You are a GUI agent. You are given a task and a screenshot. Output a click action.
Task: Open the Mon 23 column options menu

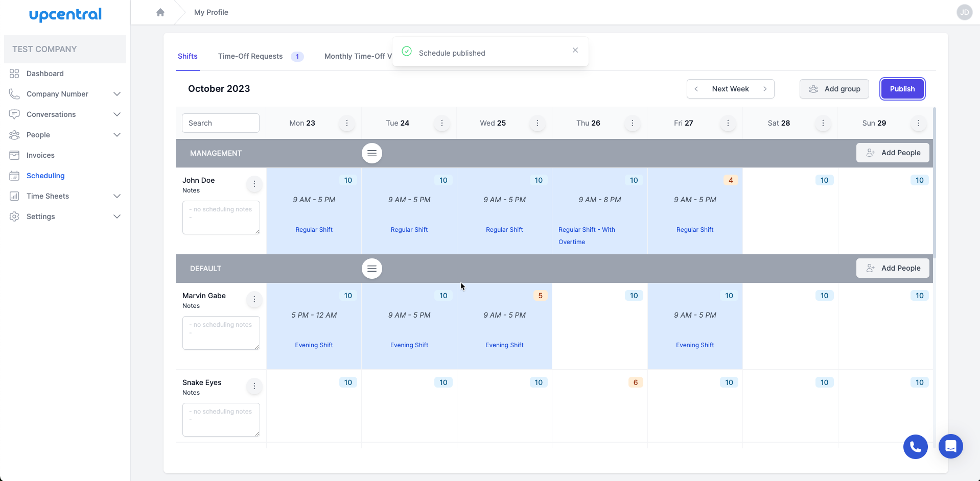click(x=347, y=123)
